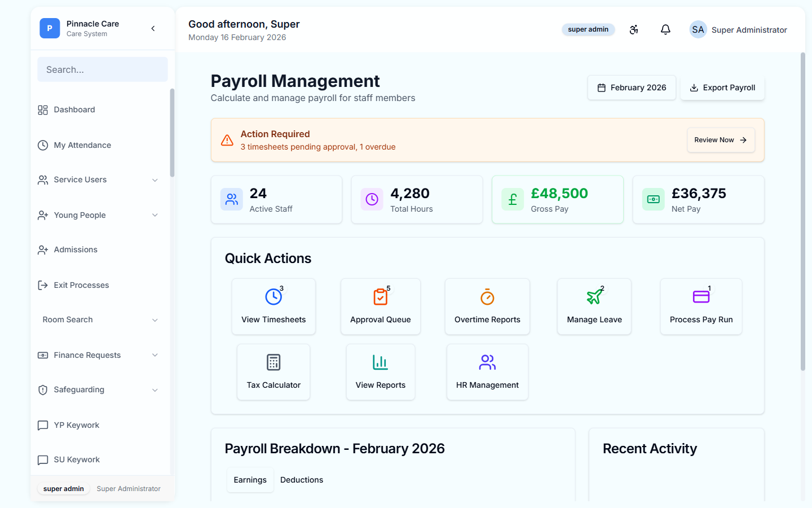Viewport: 812px width, 508px height.
Task: Expand the Service Users menu
Action: (x=155, y=179)
